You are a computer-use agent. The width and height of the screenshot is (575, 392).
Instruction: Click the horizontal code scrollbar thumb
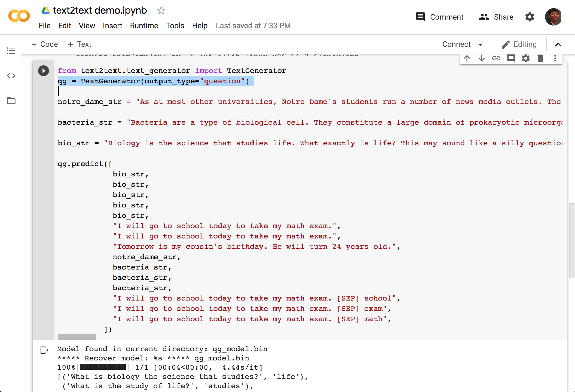click(77, 337)
